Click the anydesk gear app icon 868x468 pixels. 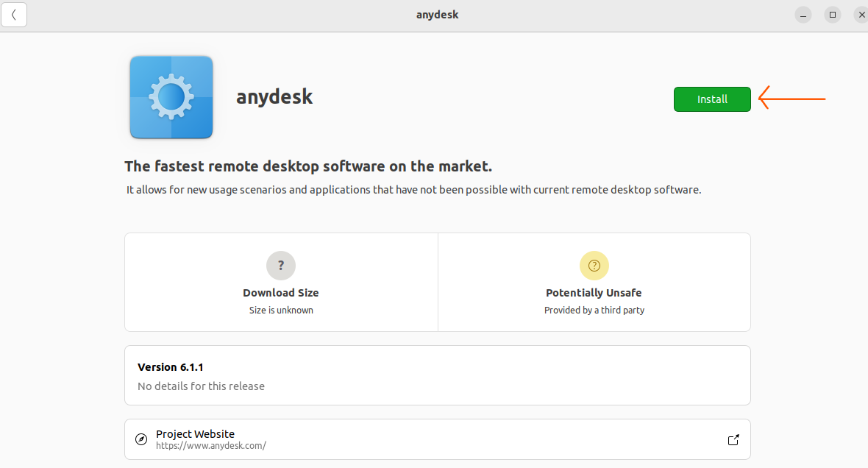pyautogui.click(x=171, y=97)
